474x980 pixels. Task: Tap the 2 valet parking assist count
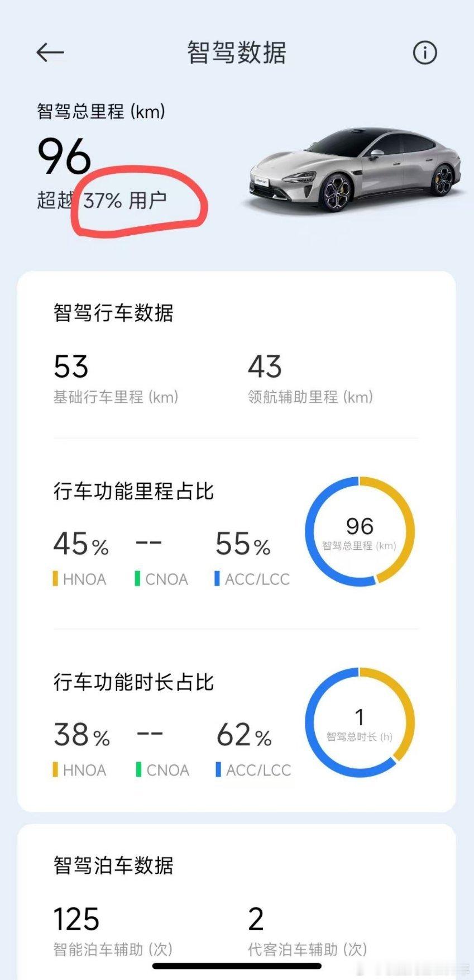click(256, 919)
